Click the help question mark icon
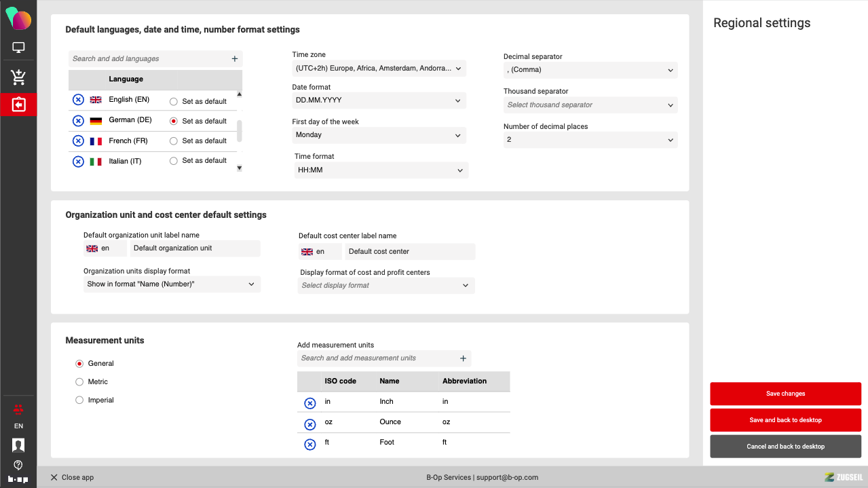868x488 pixels. click(x=18, y=465)
